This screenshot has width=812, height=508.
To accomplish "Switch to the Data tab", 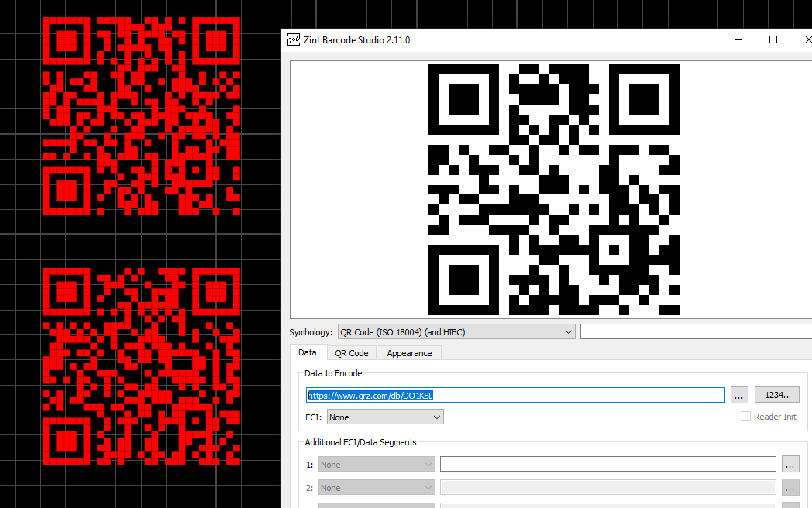I will [308, 352].
